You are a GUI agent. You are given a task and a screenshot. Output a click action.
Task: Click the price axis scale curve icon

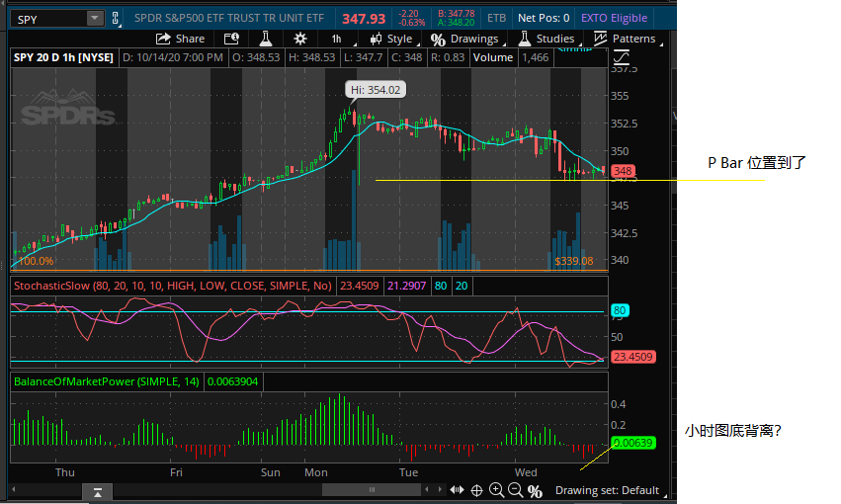click(621, 57)
